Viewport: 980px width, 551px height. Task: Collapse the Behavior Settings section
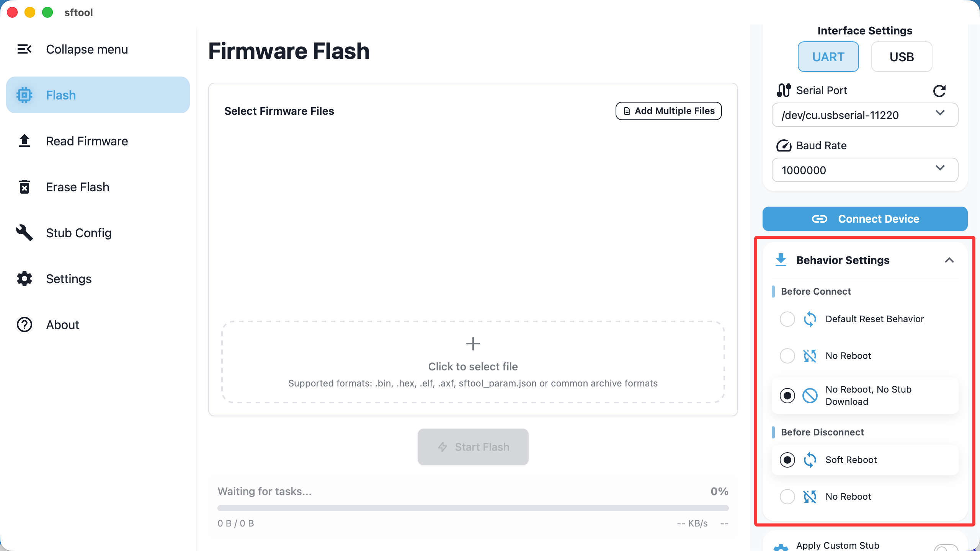(x=949, y=260)
